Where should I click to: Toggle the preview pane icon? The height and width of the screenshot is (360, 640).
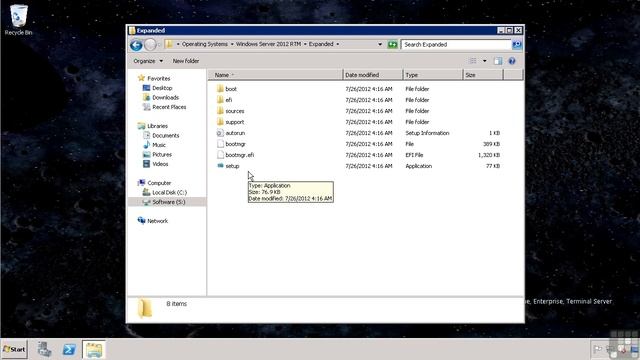(498, 61)
